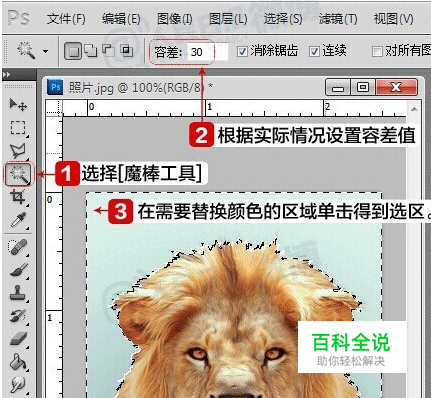Open the 图像(I) menu
This screenshot has width=431, height=398.
(175, 19)
